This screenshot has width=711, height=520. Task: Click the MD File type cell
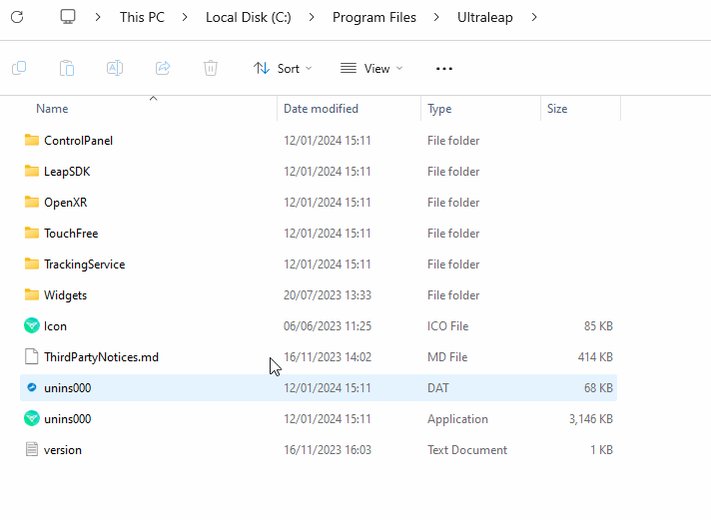[x=447, y=357]
